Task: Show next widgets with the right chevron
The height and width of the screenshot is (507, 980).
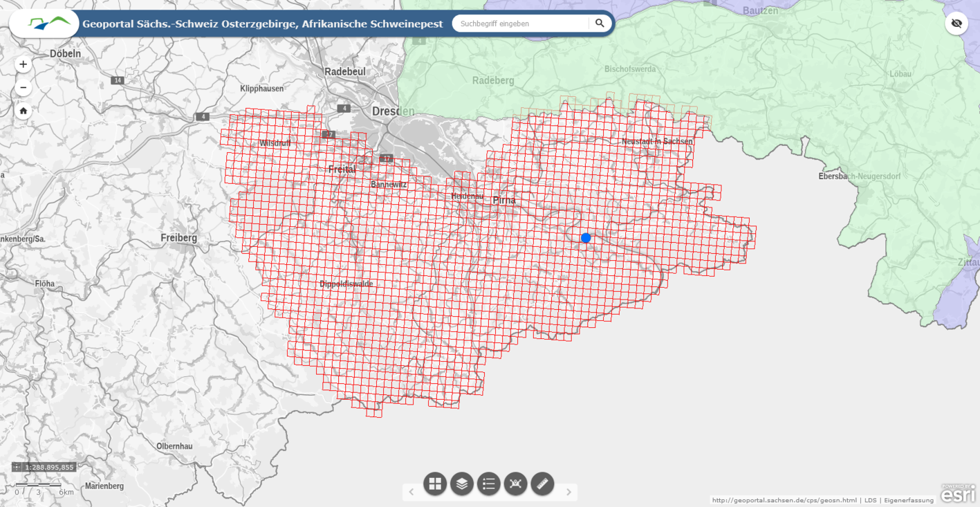Action: pos(569,492)
